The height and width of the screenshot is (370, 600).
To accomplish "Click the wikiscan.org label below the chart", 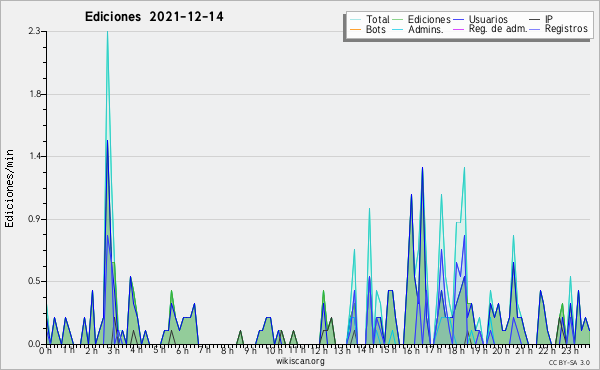I will tap(300, 361).
